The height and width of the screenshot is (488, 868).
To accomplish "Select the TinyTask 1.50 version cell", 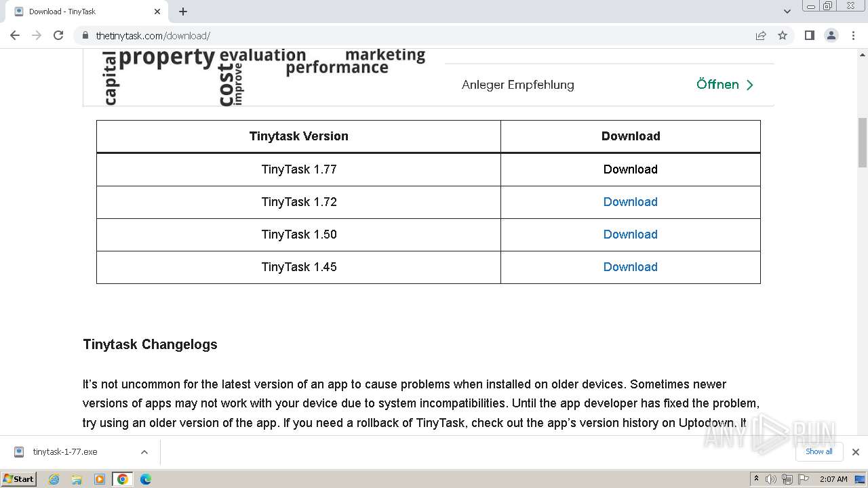I will pos(299,235).
